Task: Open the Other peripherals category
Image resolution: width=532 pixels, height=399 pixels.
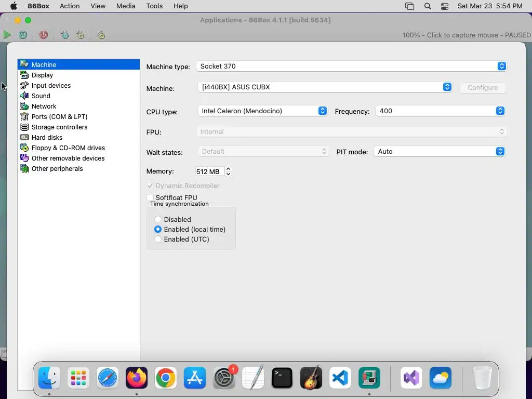Action: pos(79,169)
